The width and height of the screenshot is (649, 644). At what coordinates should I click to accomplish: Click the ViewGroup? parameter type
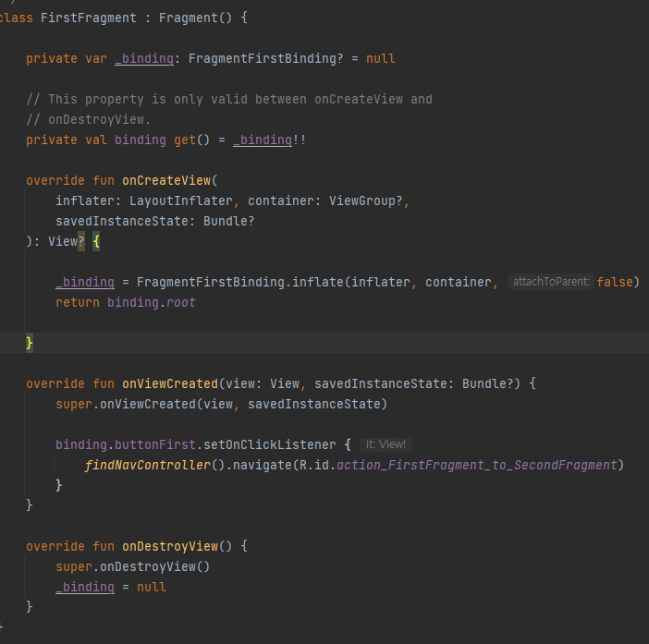(x=365, y=200)
